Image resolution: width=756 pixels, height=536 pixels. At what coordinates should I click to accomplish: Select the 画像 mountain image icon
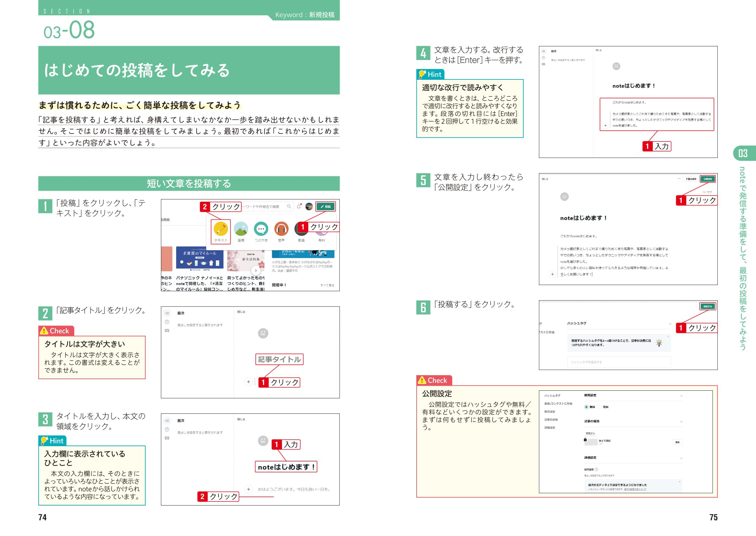[x=241, y=228]
